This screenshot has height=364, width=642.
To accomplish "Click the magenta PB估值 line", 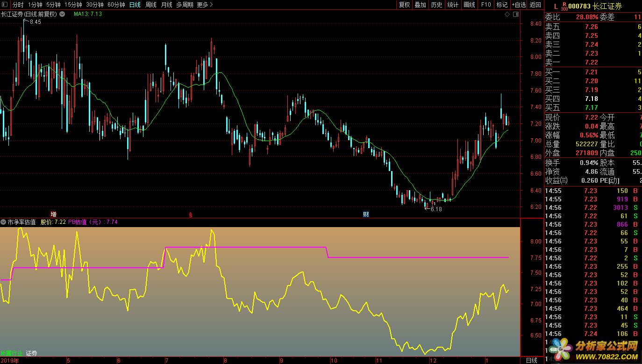I will [243, 247].
